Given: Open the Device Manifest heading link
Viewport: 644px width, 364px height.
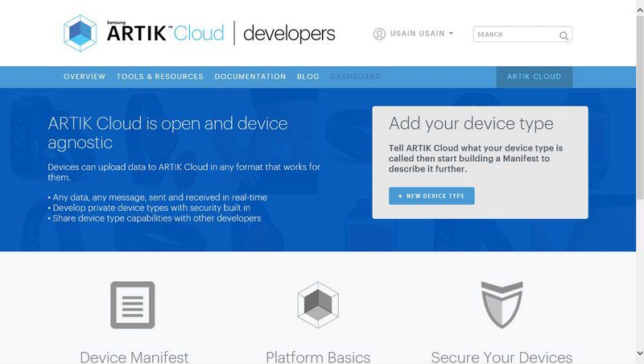Looking at the screenshot, I should 134,357.
